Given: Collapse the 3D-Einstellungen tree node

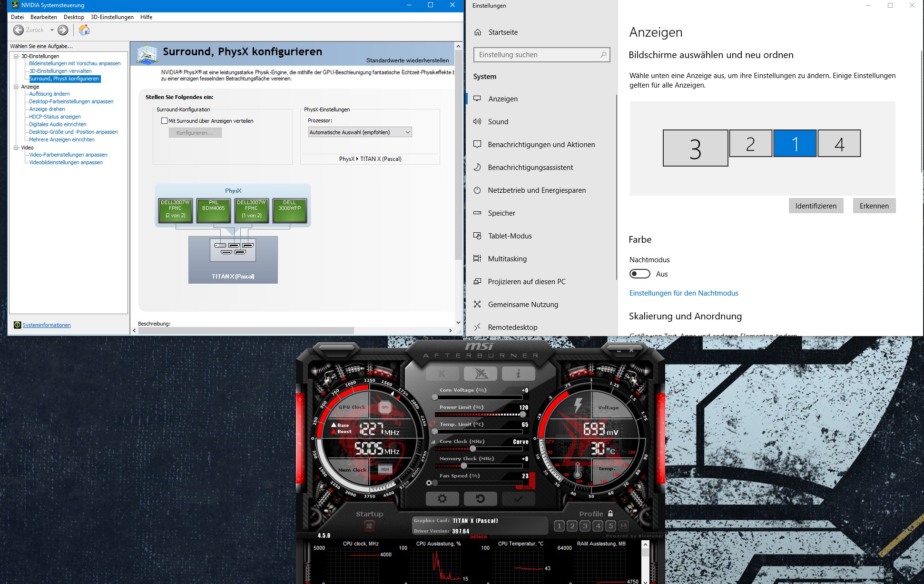Looking at the screenshot, I should coord(16,56).
